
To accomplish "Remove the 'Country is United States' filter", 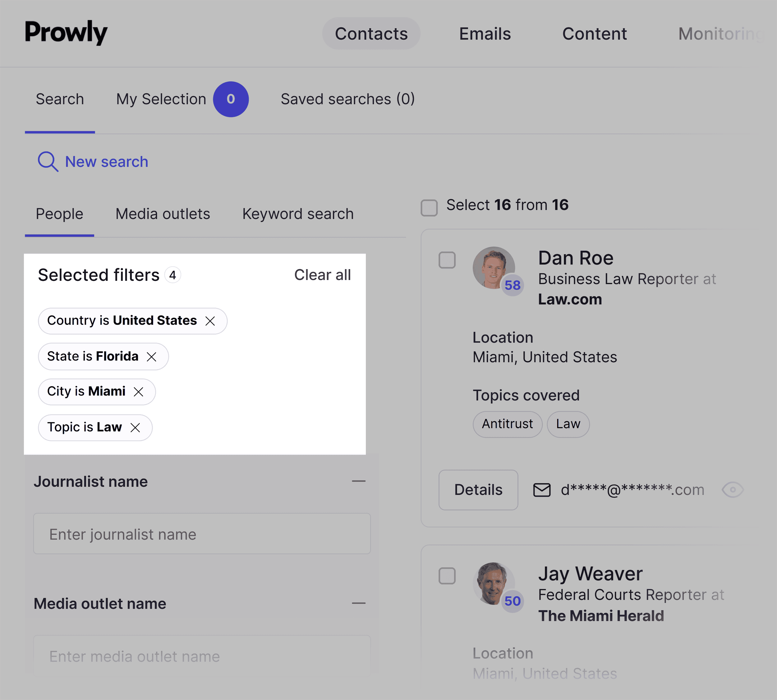I will (211, 321).
